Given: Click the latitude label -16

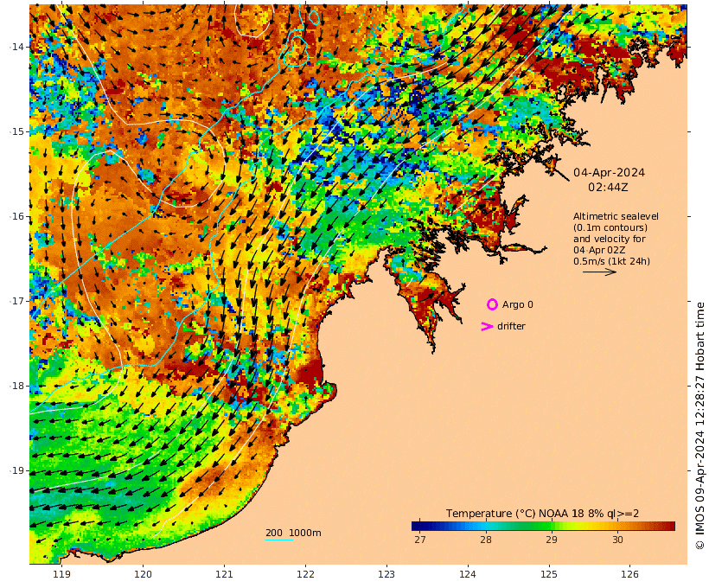Looking at the screenshot, I should [17, 216].
